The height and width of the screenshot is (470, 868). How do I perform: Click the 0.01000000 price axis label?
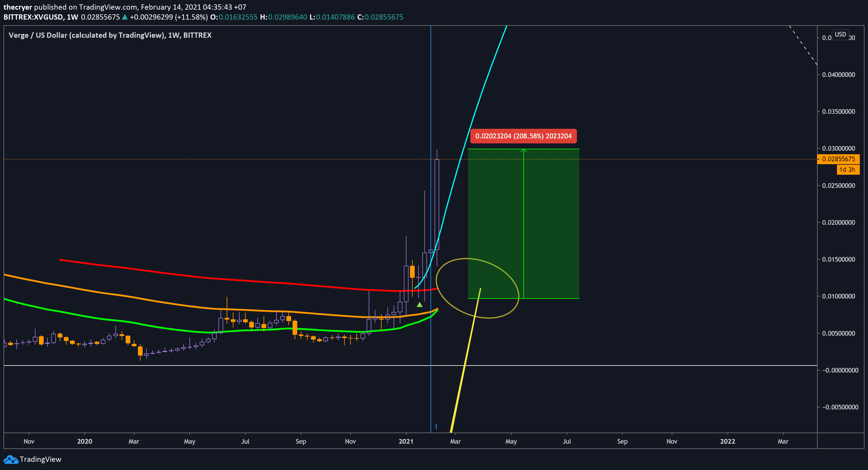838,296
